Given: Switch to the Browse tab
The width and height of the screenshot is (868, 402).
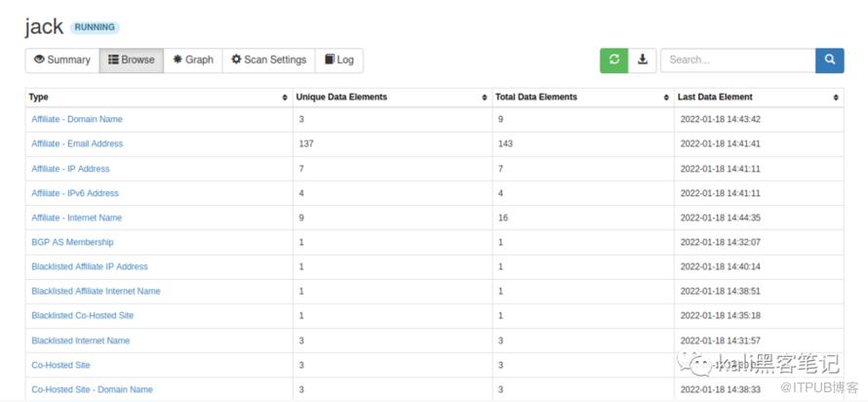Looking at the screenshot, I should (x=131, y=60).
